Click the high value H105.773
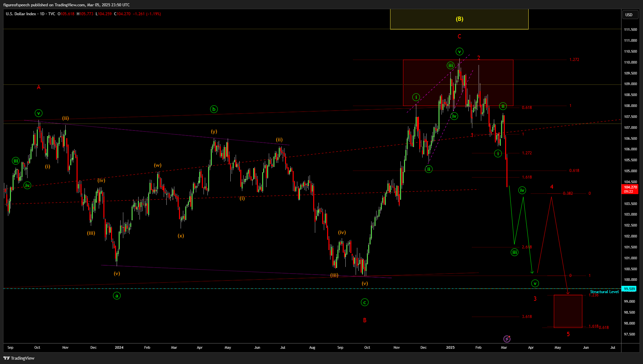This screenshot has width=643, height=364. [85, 14]
